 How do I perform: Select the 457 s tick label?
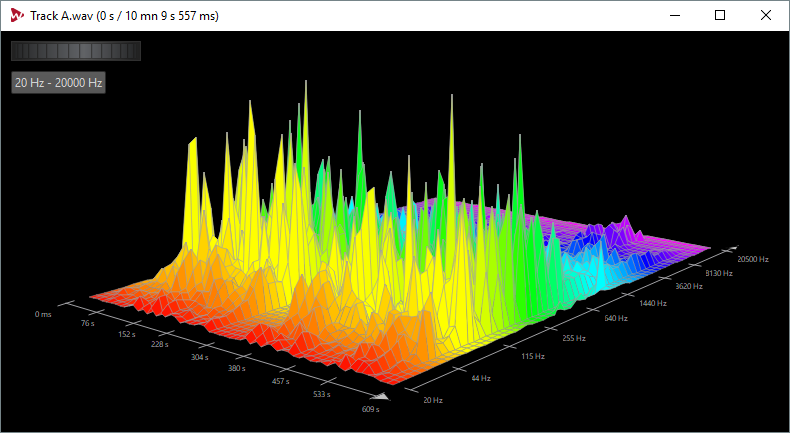[281, 381]
